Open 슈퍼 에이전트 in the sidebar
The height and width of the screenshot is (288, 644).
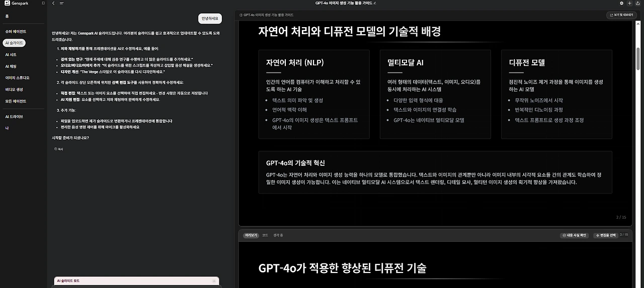coord(16,31)
